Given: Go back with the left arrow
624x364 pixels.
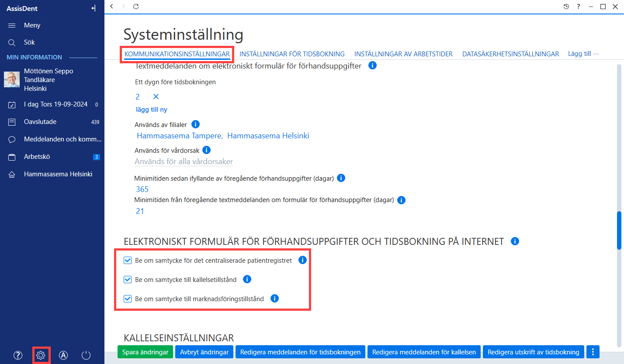Looking at the screenshot, I should [112, 6].
